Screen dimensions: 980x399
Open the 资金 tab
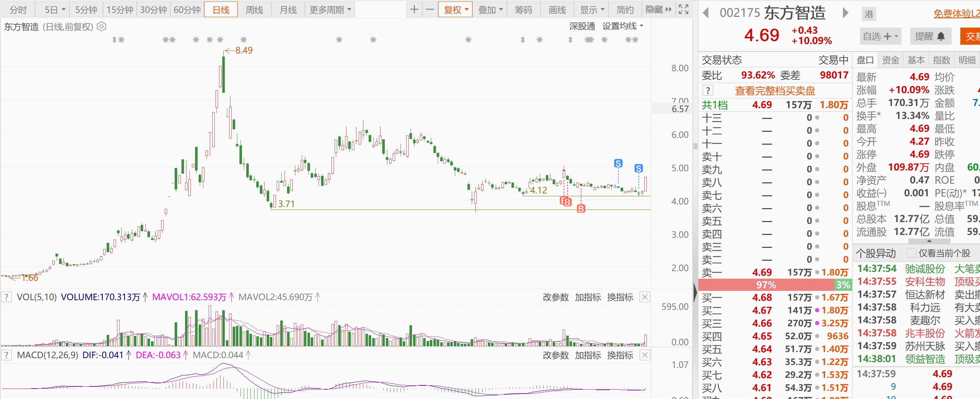pos(891,60)
